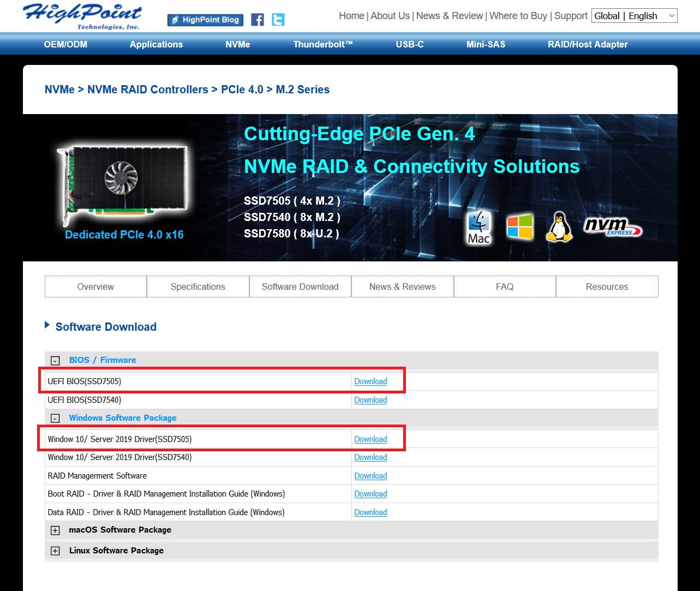Screen dimensions: 700x591
Task: Expand the macOS Software Package section
Action: point(55,530)
